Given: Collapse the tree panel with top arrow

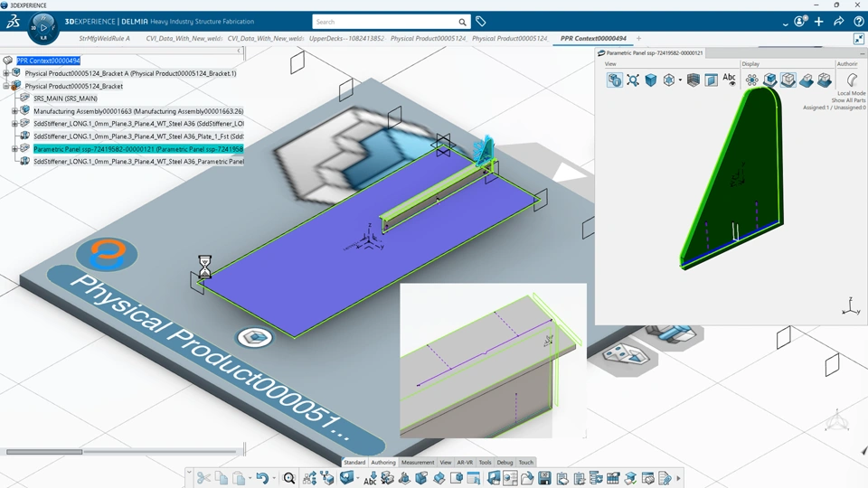Looking at the screenshot, I should click(239, 51).
